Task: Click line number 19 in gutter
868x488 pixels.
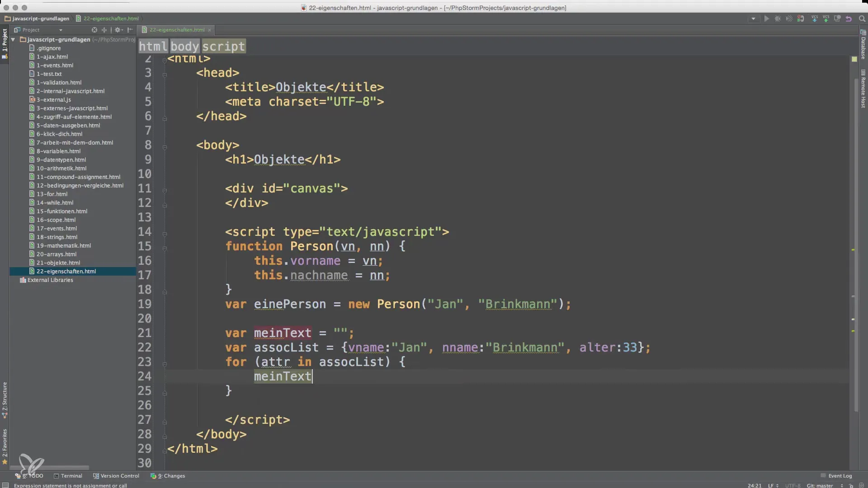Action: [x=145, y=304]
